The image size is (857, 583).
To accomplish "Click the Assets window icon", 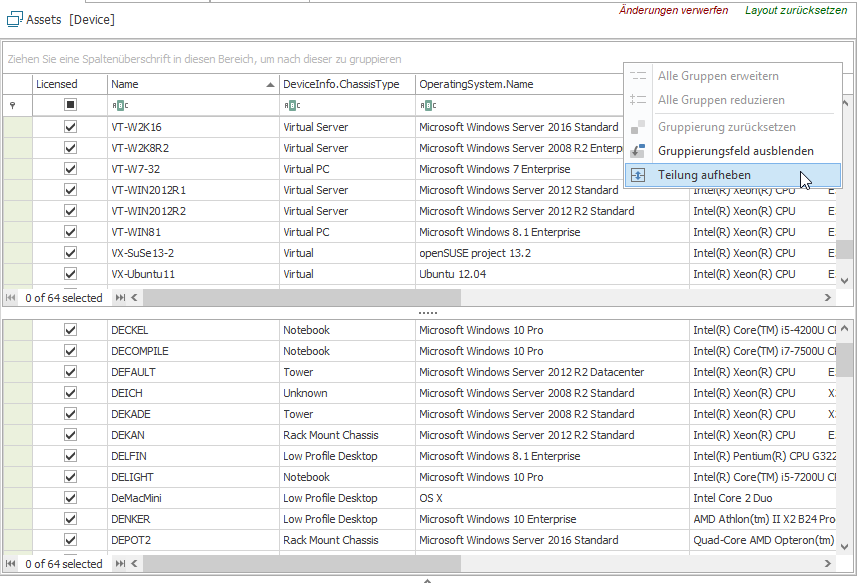I will 15,19.
